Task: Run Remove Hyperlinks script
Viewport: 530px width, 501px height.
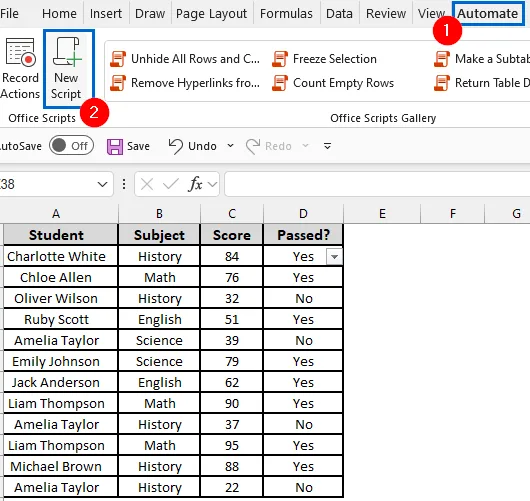Action: pyautogui.click(x=185, y=83)
